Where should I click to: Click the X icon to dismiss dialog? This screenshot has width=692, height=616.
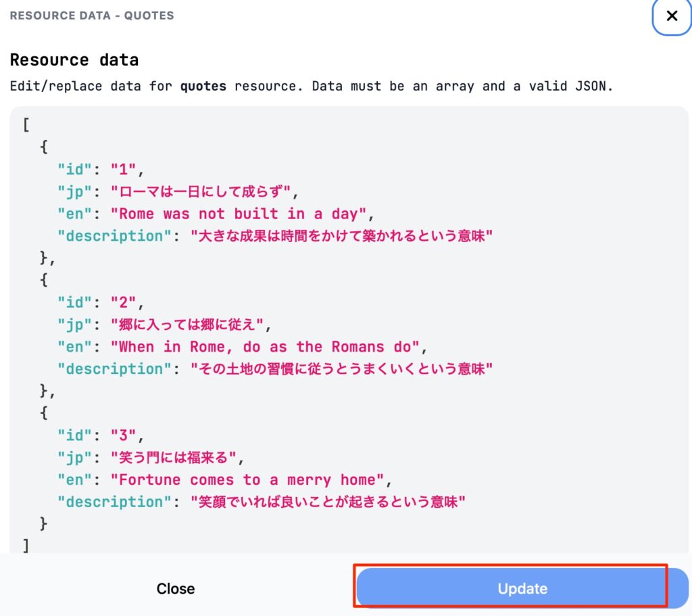coord(671,16)
